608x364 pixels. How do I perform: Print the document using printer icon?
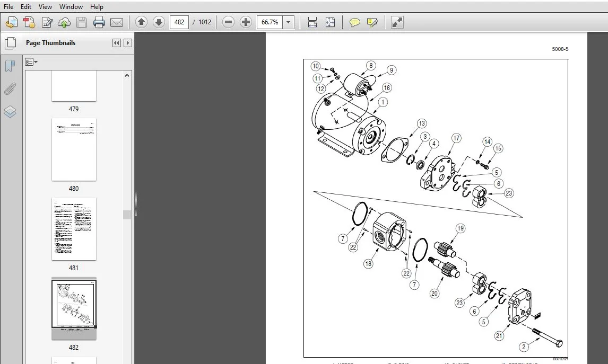click(99, 22)
